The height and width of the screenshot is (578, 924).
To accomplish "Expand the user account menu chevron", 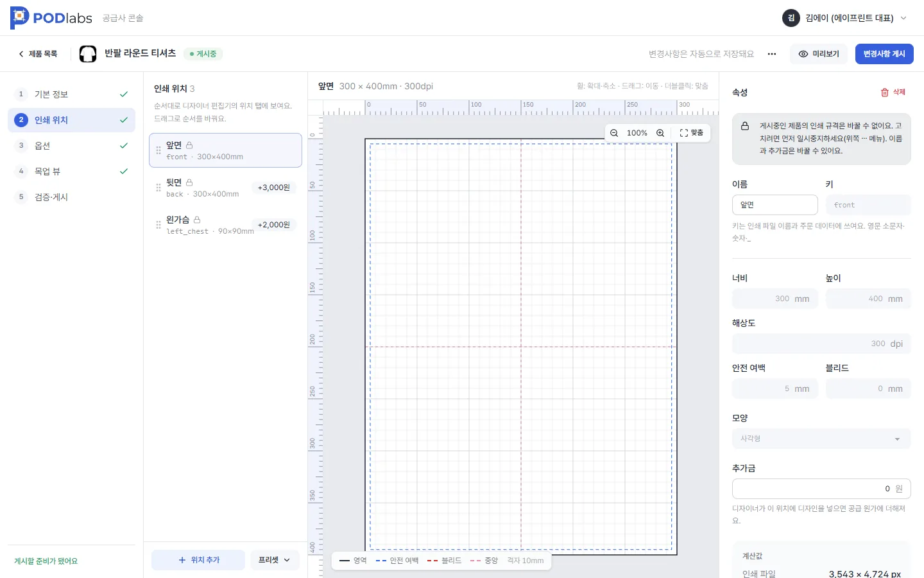I will pyautogui.click(x=903, y=18).
